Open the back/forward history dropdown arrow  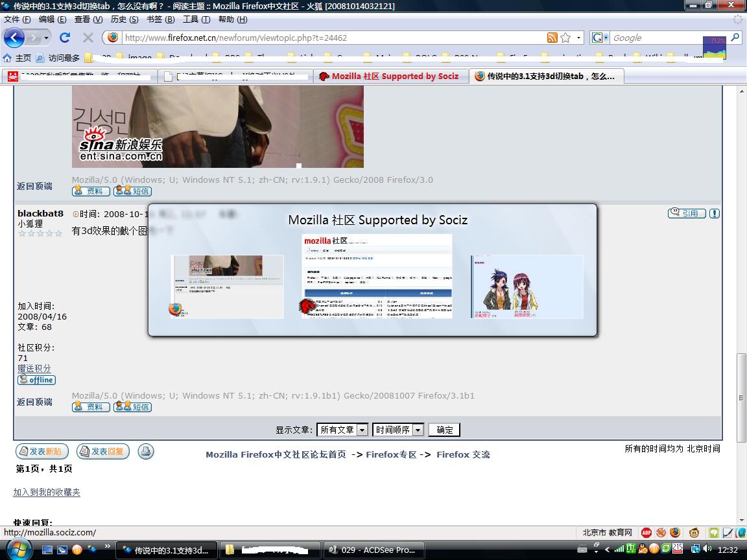46,38
